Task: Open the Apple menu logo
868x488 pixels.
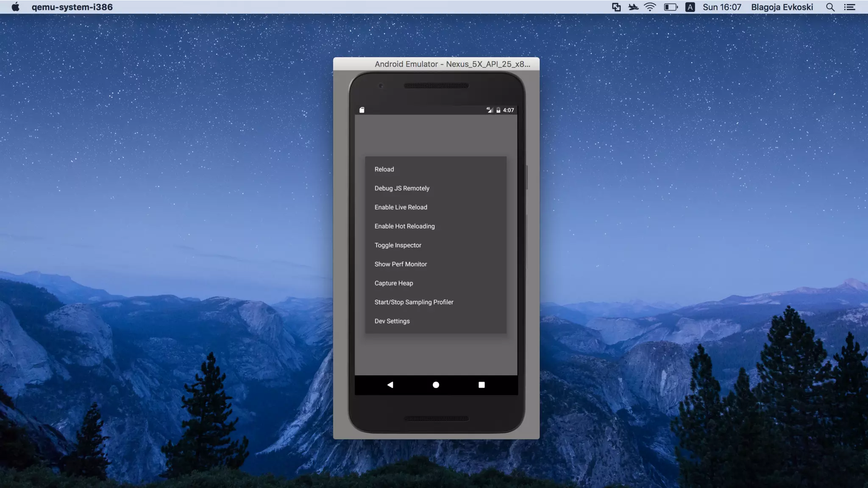Action: 16,7
